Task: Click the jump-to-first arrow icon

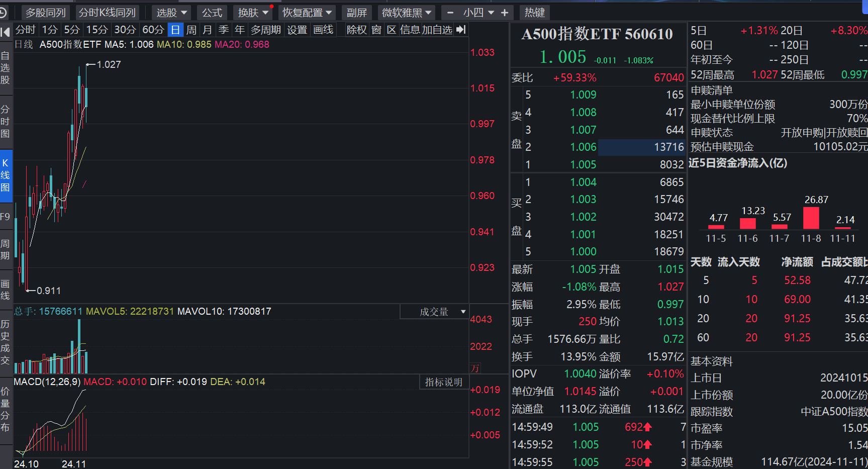Action: [6, 32]
